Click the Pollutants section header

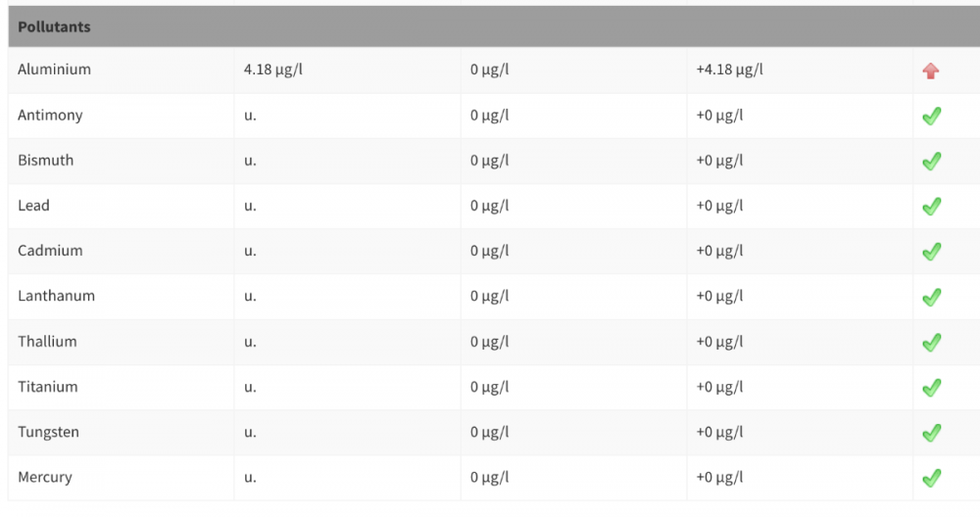point(54,26)
